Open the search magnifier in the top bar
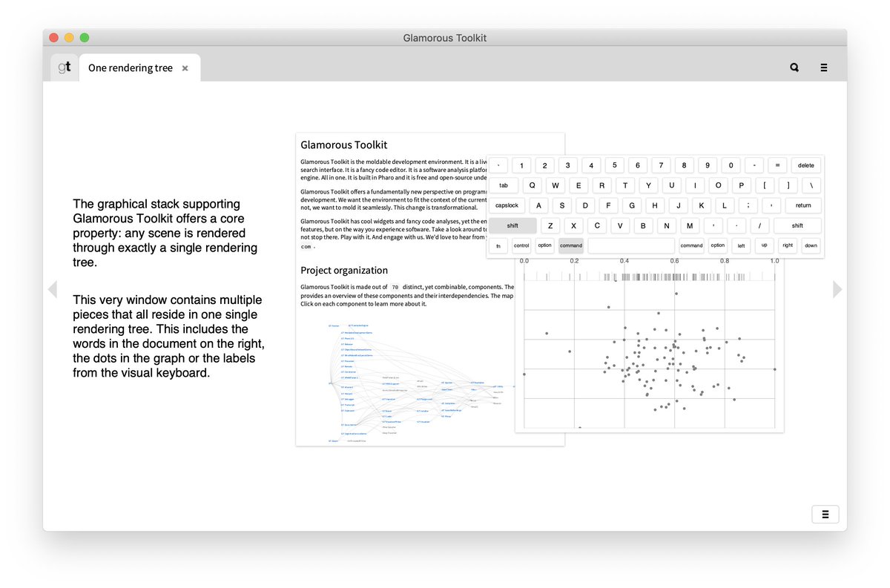Viewport: 890px width, 588px height. tap(794, 67)
